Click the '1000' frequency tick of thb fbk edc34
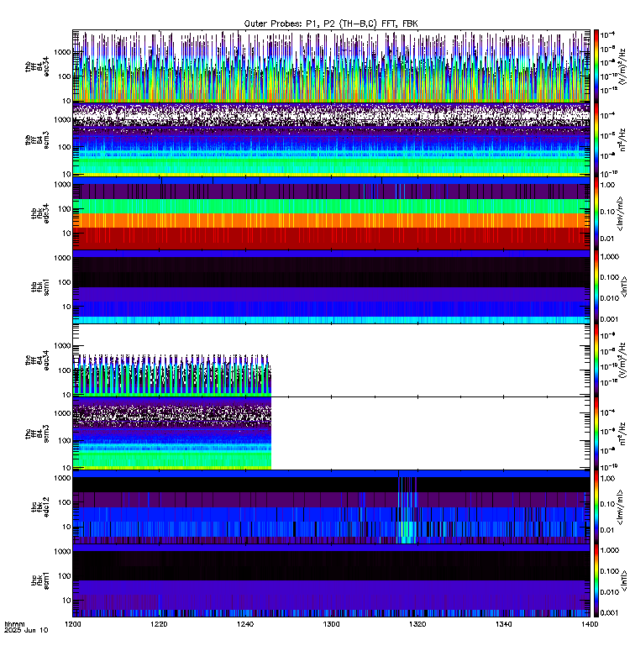630x672 pixels. 62,185
